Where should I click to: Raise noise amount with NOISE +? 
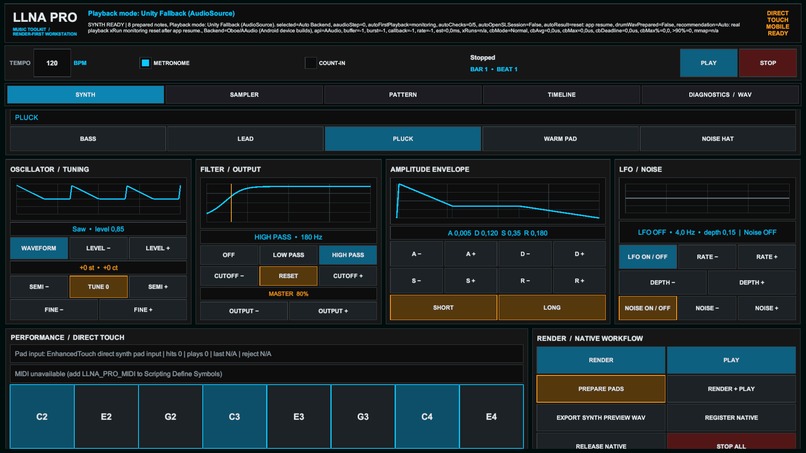point(766,308)
